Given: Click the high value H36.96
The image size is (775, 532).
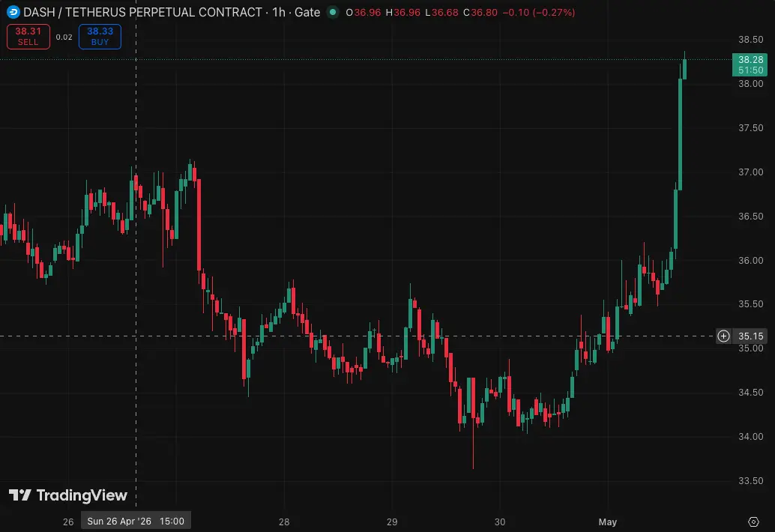Looking at the screenshot, I should 402,12.
